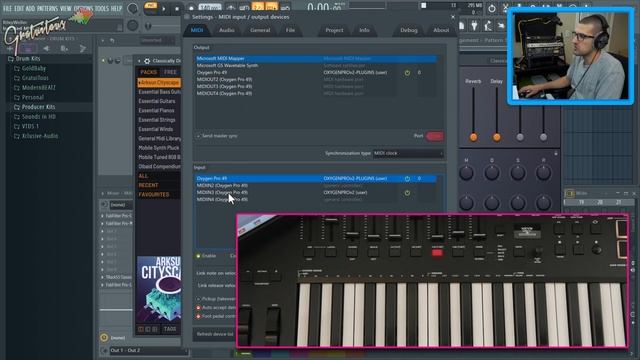The width and height of the screenshot is (640, 360).
Task: Open the Project settings tab
Action: tap(334, 30)
